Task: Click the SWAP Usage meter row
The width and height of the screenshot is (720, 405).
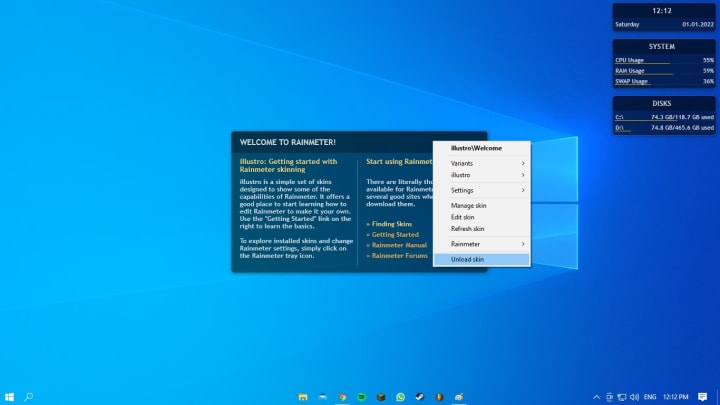Action: (x=664, y=81)
